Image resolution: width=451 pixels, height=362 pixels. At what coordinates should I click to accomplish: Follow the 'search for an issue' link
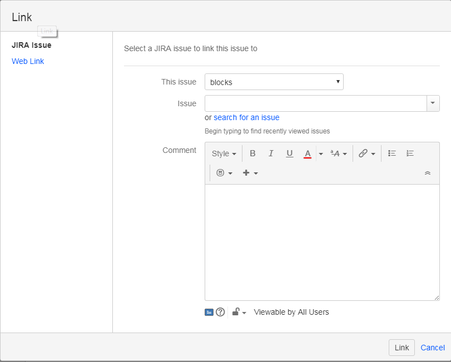pos(246,117)
